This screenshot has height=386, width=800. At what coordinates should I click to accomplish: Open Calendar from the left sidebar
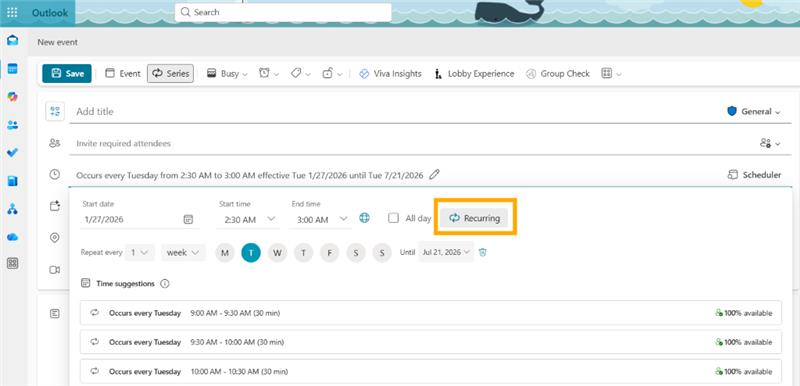coord(13,69)
